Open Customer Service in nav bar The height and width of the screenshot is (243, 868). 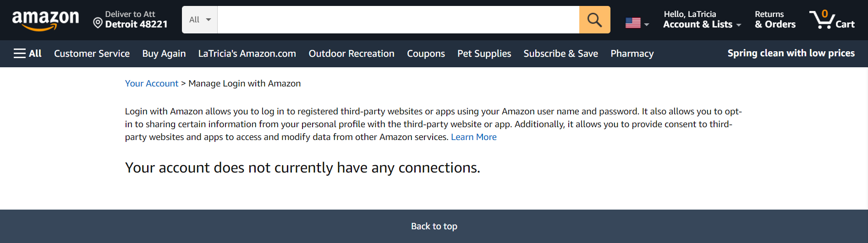[92, 54]
